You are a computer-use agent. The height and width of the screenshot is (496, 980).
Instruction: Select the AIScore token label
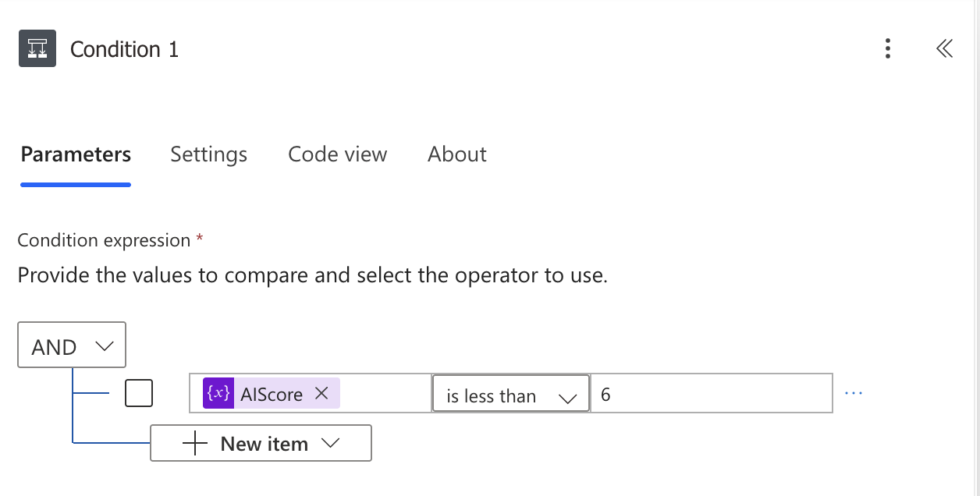(x=271, y=395)
